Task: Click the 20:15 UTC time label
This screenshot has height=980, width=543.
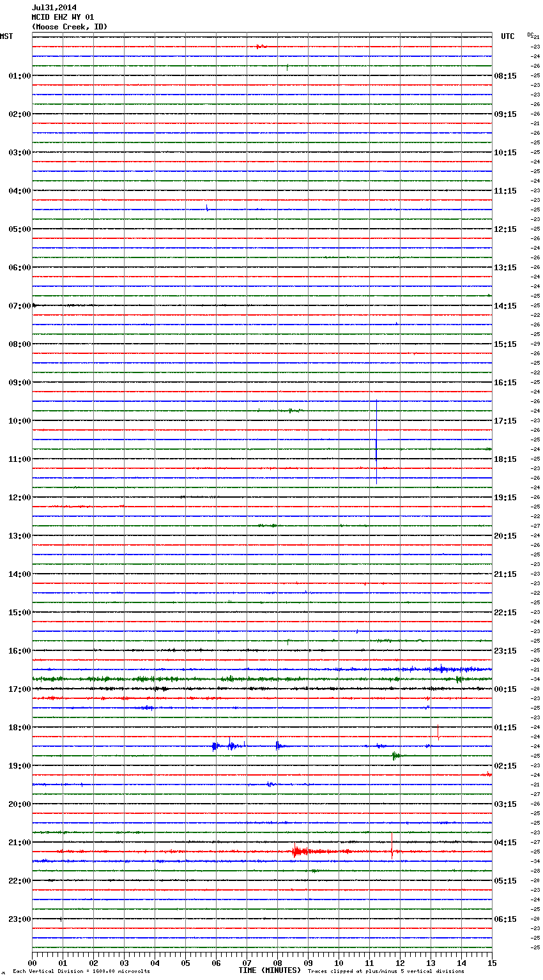Action: point(505,536)
